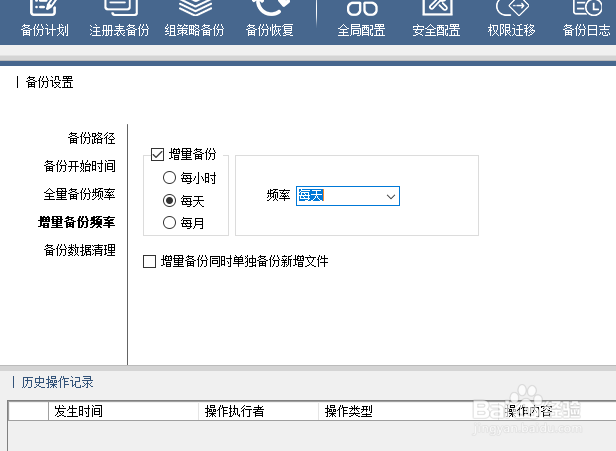This screenshot has width=616, height=451.
Task: Click the 发生时间 column header
Action: (x=123, y=411)
